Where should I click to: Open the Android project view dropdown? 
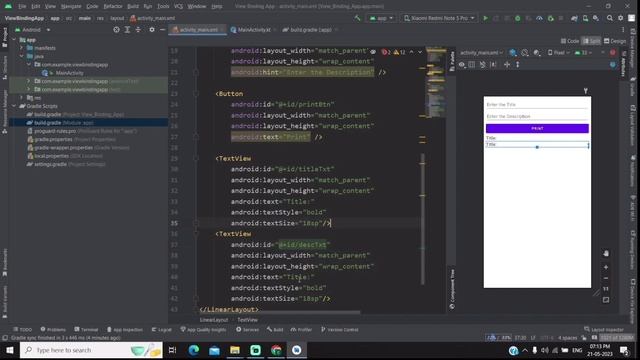pyautogui.click(x=32, y=29)
